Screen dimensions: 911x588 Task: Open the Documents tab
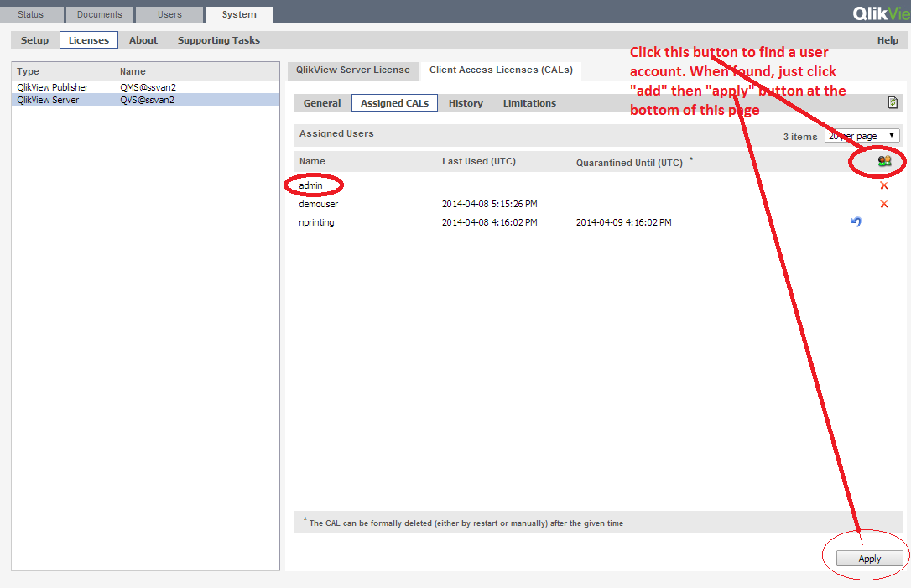[x=99, y=14]
